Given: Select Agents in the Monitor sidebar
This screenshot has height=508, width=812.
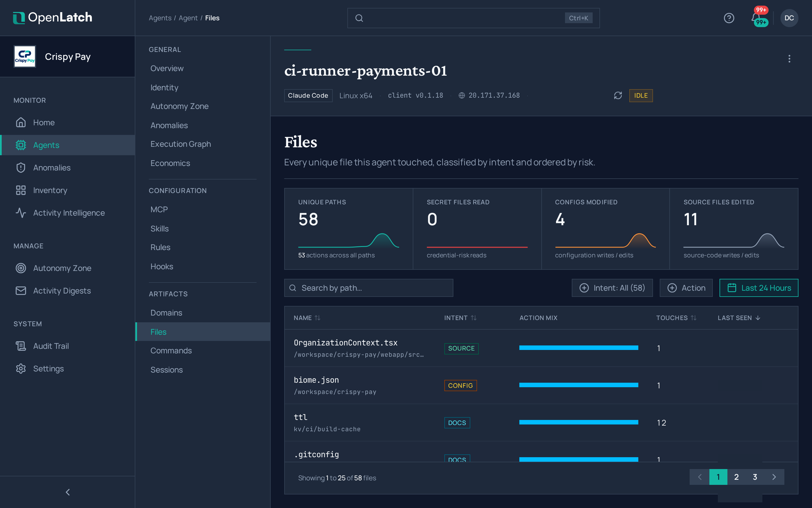Looking at the screenshot, I should coord(67,145).
